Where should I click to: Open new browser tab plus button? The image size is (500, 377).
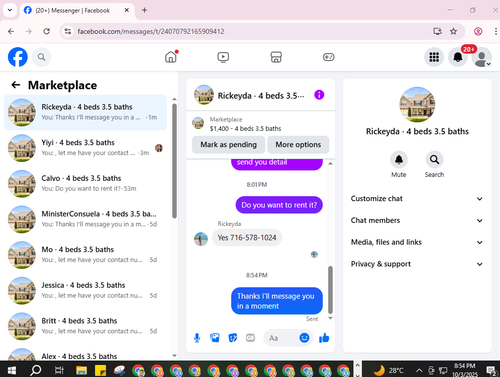[144, 10]
